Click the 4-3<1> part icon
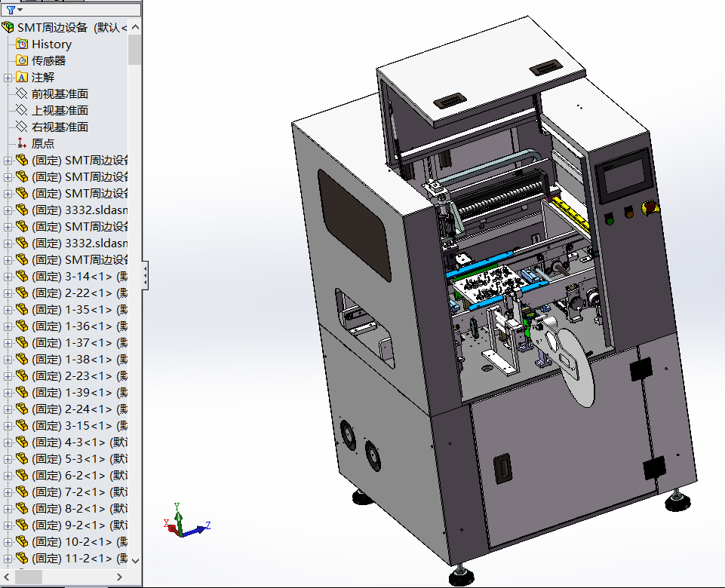 [x=22, y=442]
